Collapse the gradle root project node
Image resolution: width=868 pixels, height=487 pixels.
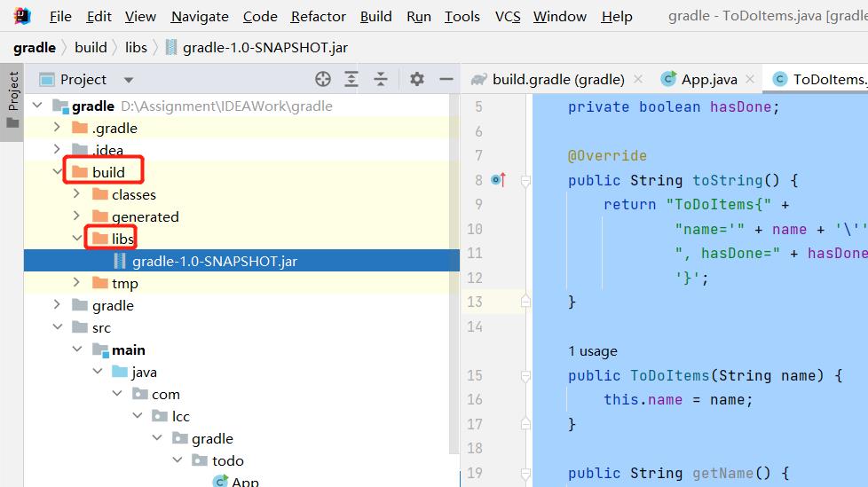coord(37,105)
